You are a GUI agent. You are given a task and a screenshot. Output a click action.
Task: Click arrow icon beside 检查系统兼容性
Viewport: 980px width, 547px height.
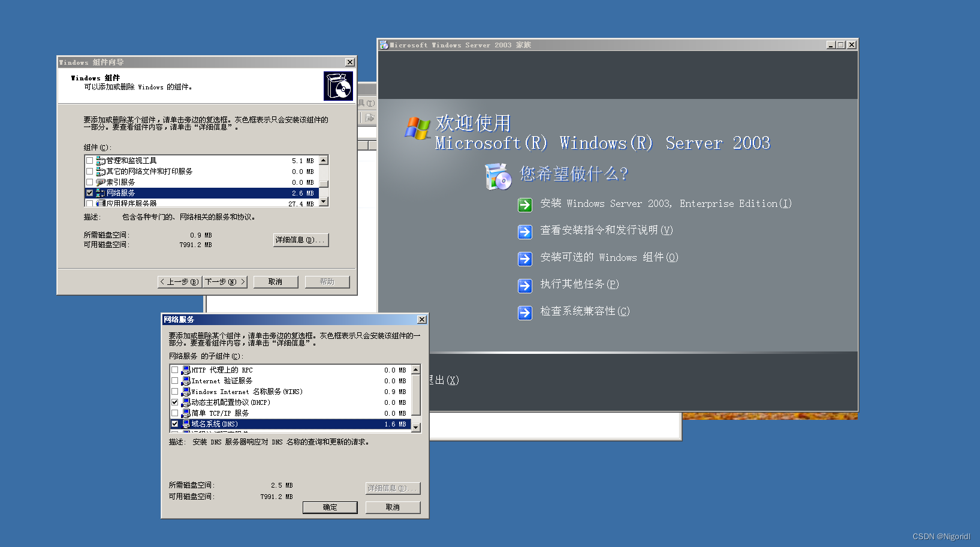tap(525, 313)
